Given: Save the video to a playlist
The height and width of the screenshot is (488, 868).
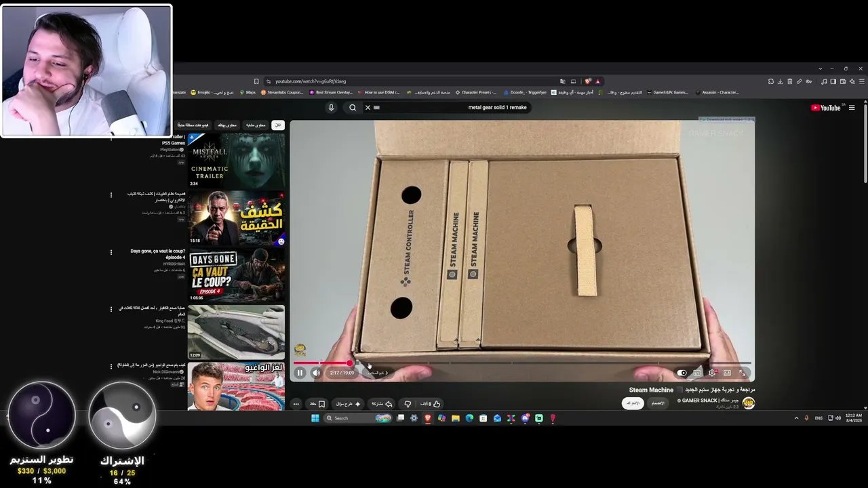Looking at the screenshot, I should pos(317,404).
